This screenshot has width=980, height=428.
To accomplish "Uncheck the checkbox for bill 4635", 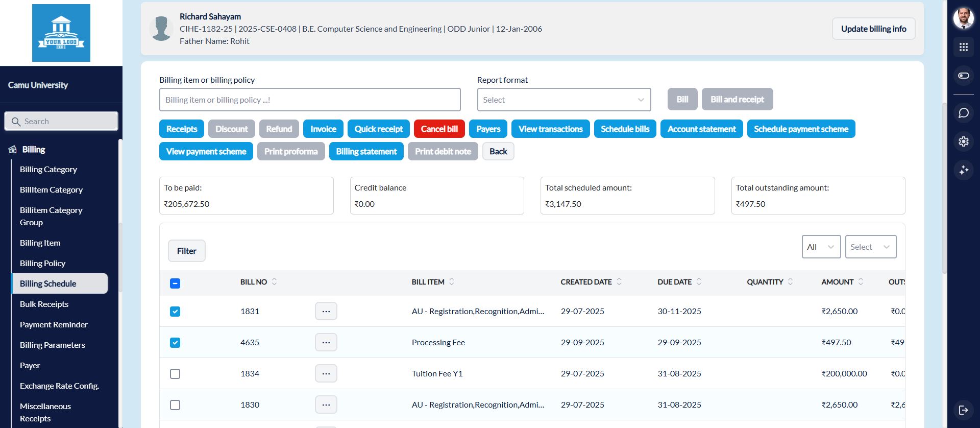I will (x=175, y=343).
